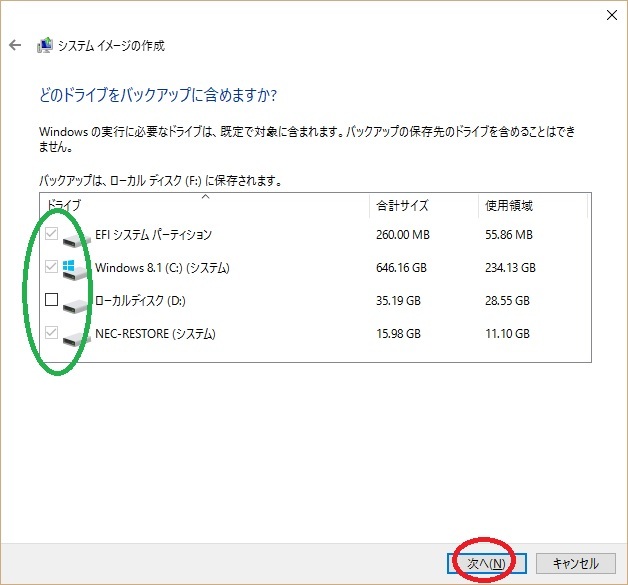Click the 次へ(N) button

click(x=486, y=563)
